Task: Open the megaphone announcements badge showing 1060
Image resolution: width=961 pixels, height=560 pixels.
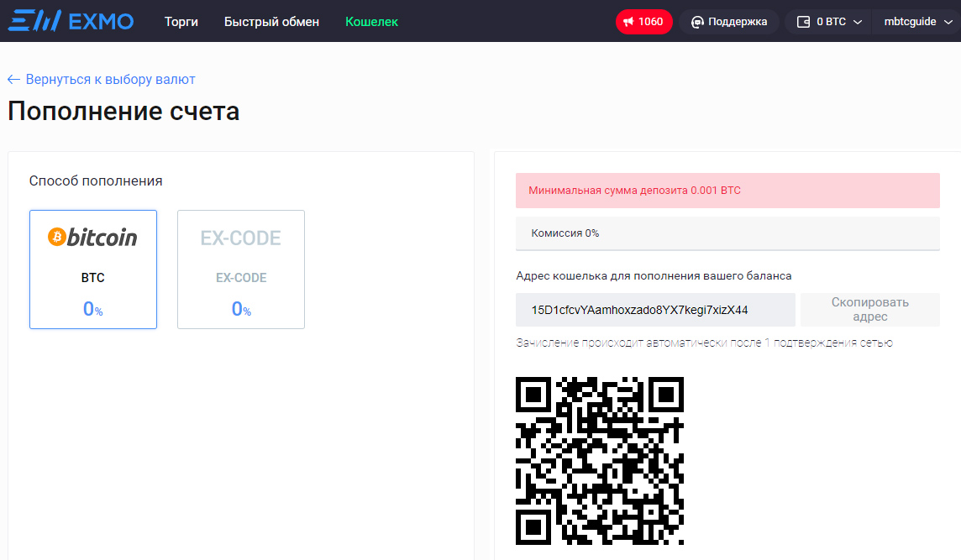Action: click(x=643, y=21)
